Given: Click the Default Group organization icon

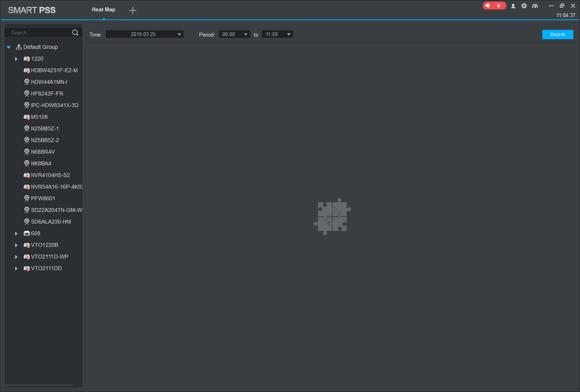Looking at the screenshot, I should pyautogui.click(x=19, y=47).
